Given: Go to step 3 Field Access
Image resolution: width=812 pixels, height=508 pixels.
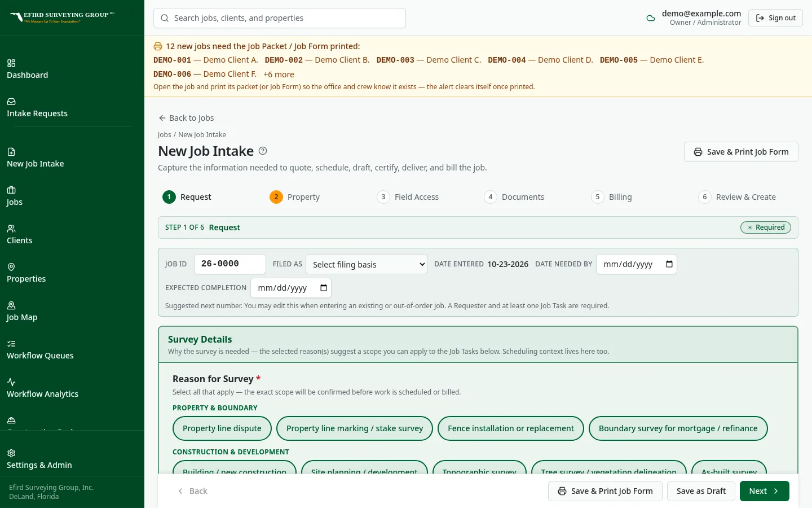Looking at the screenshot, I should [408, 197].
